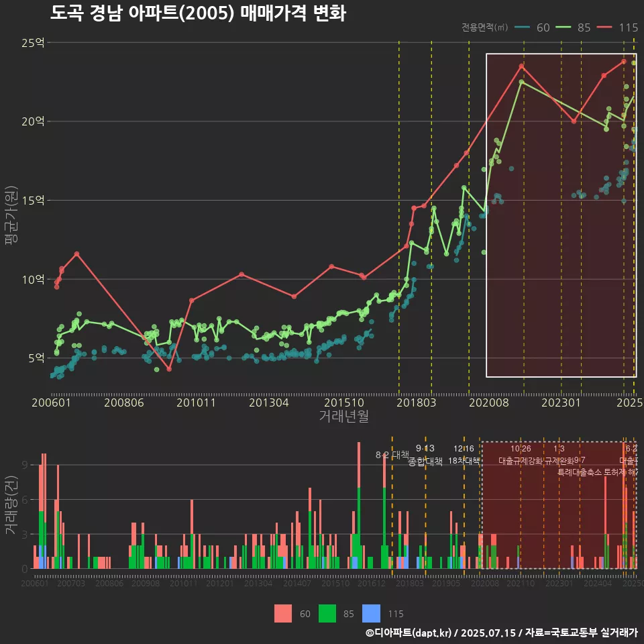Click 202110 on the volume chart x-axis
This screenshot has height=644, width=644.
click(521, 583)
